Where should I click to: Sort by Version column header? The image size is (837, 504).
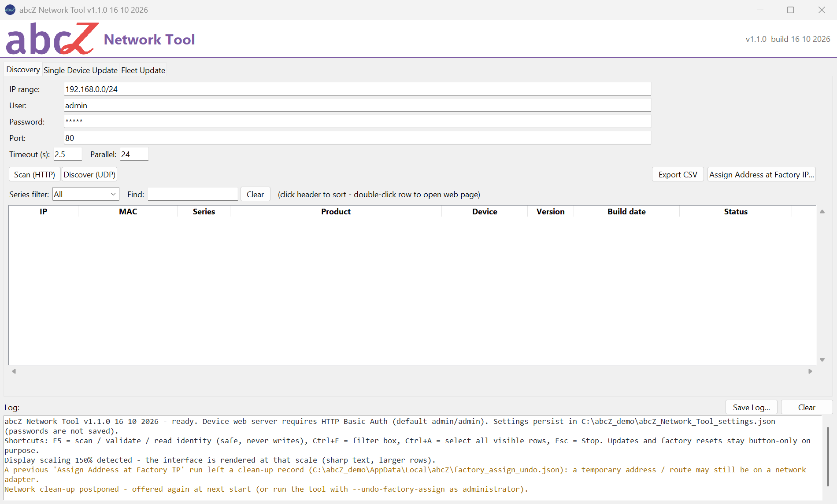click(x=550, y=211)
